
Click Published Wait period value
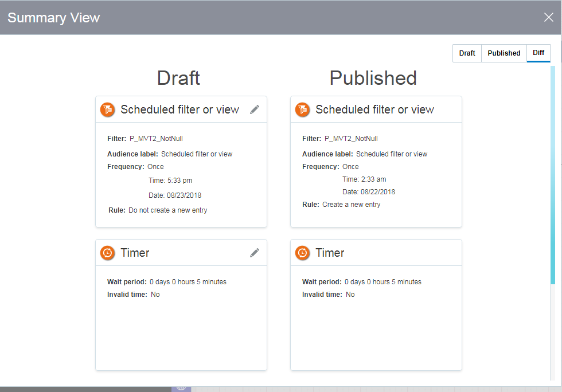pos(383,282)
